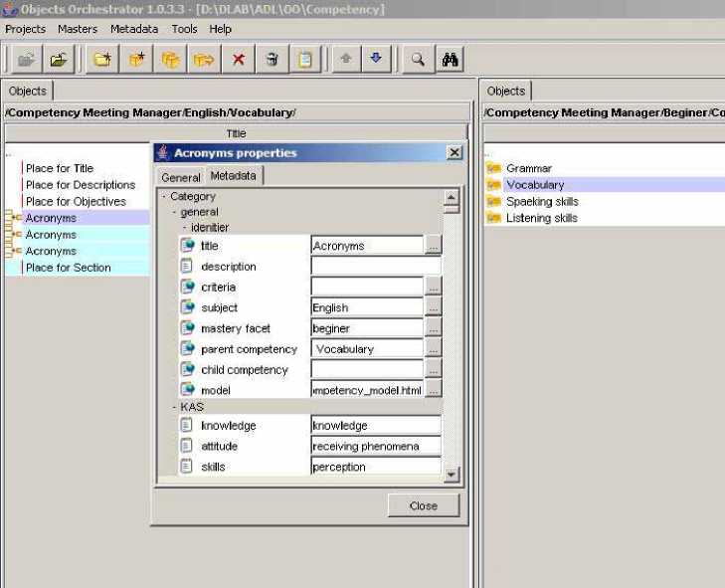Open the browse button beside the subject field

(433, 307)
